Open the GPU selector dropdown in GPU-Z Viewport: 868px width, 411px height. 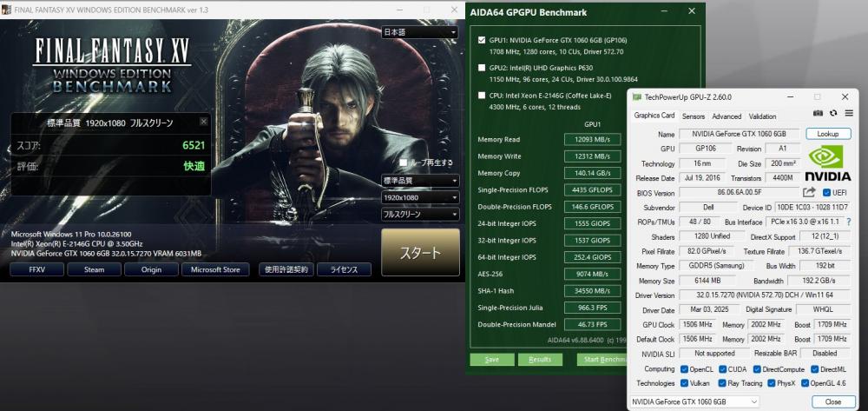694,401
